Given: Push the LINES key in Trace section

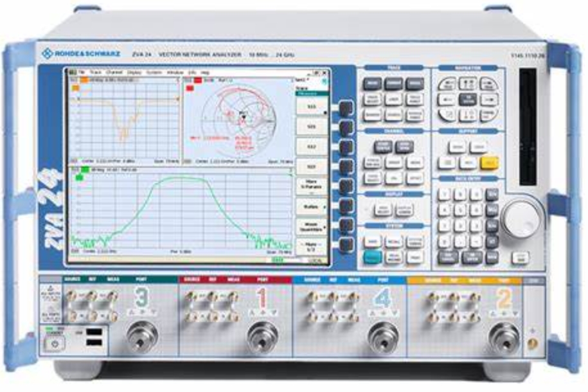Looking at the screenshot, I should coord(393,100).
